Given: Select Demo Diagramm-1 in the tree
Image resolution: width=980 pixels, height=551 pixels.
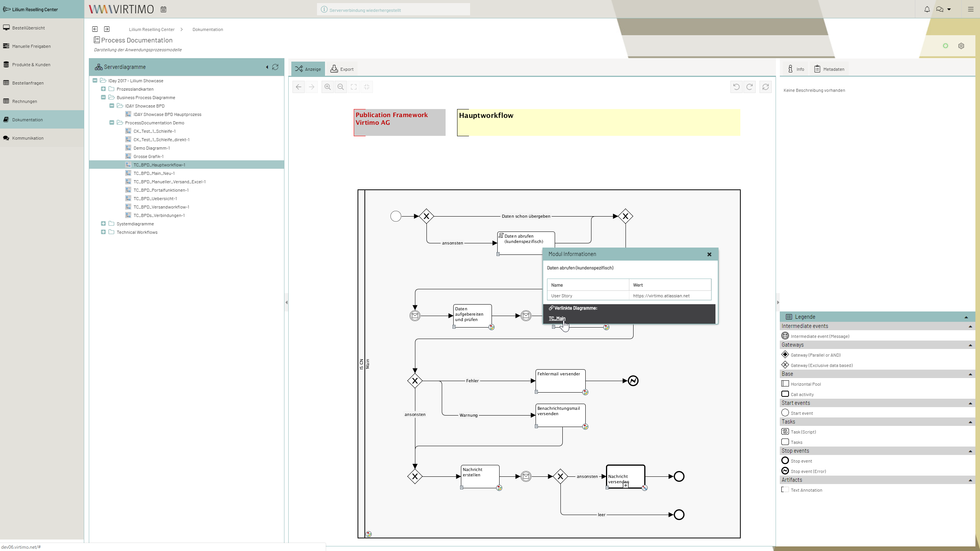Looking at the screenshot, I should [x=152, y=148].
